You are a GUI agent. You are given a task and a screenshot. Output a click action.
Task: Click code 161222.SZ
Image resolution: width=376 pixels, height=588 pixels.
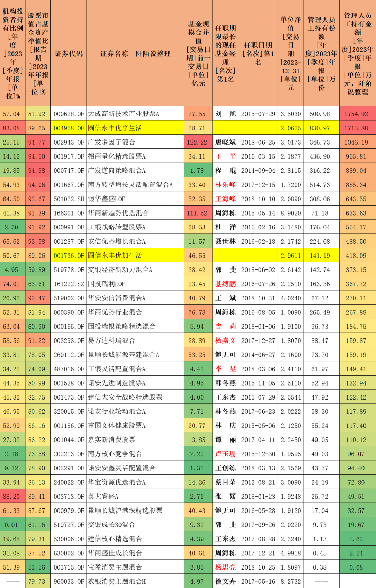[69, 284]
